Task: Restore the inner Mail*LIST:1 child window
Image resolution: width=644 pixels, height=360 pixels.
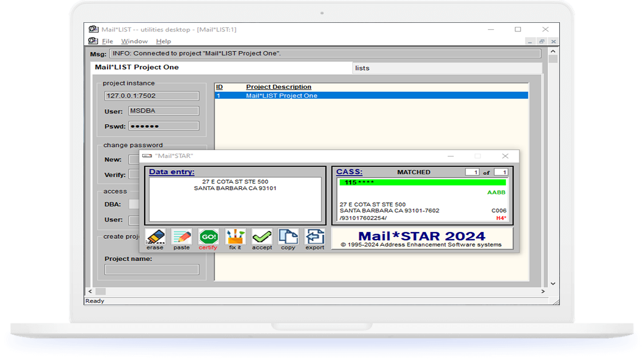Action: 542,42
